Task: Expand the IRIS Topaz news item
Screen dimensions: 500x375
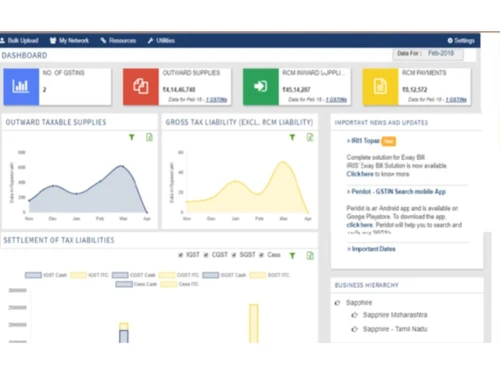Action: (x=363, y=141)
